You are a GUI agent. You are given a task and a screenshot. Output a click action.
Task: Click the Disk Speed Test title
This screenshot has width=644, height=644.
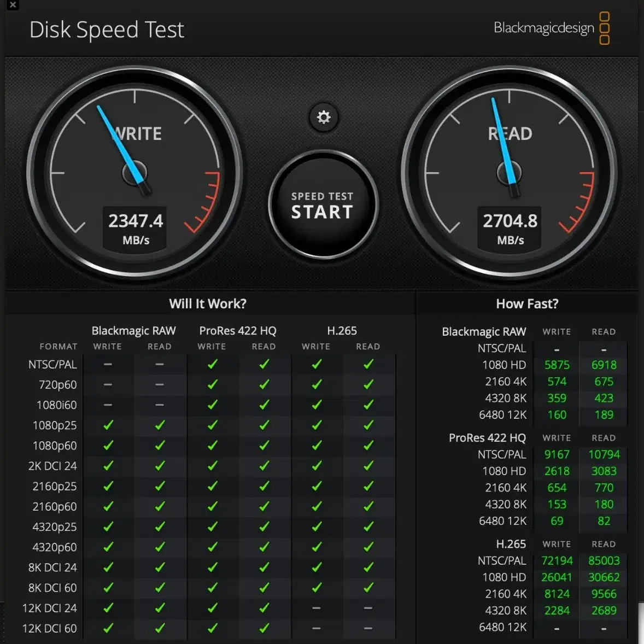click(107, 30)
